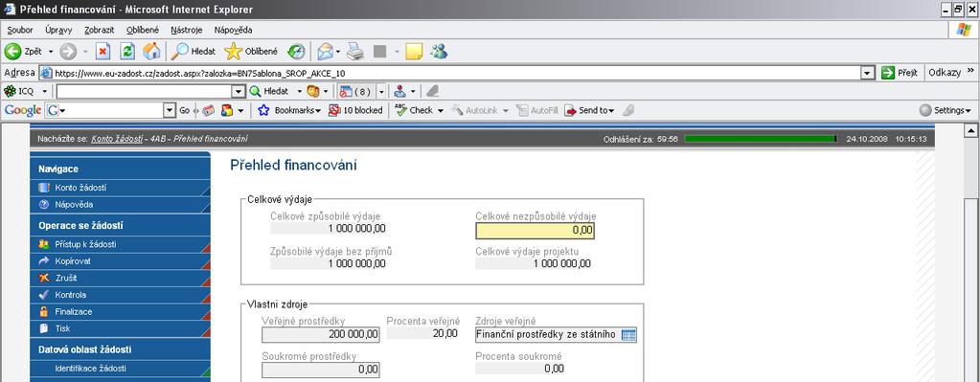Click the Celkové nezpůsobilé výdaje input field
Image resolution: width=980 pixels, height=382 pixels.
pos(535,231)
